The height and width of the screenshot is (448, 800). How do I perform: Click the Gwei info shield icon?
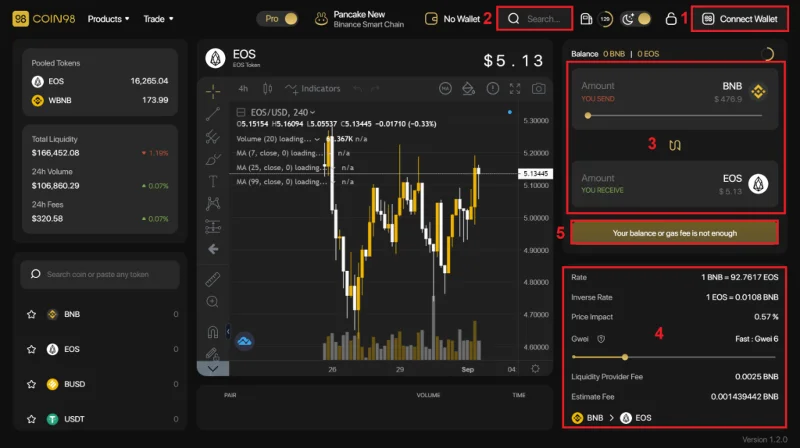click(x=601, y=339)
